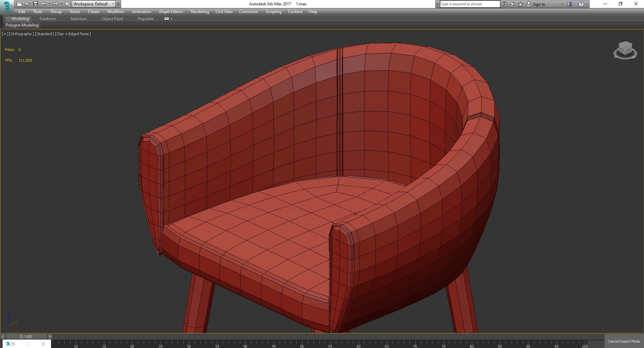The image size is (644, 348).
Task: Click the Open File folder icon
Action: [x=27, y=4]
